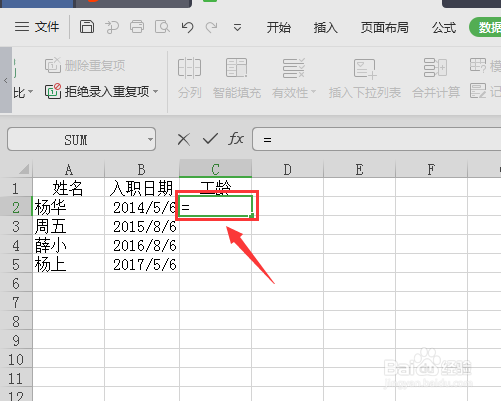Click the print preview icon
This screenshot has height=401, width=501.
[x=162, y=27]
